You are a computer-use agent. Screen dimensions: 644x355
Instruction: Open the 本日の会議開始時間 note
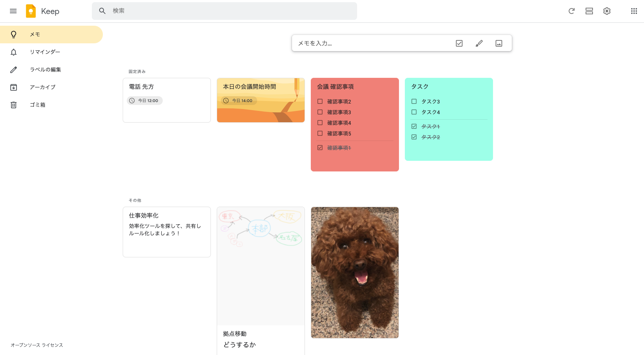[261, 100]
